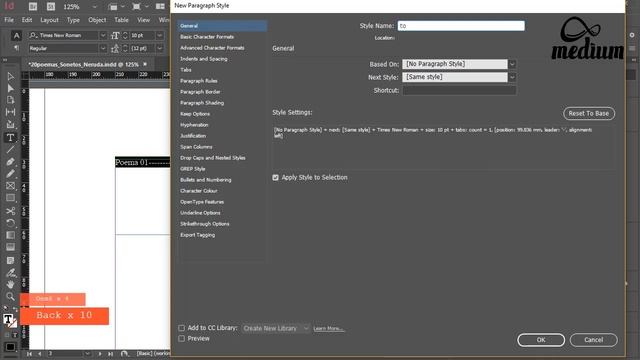The width and height of the screenshot is (640, 360).
Task: Go to previous page in status bar
Action: [x=40, y=354]
